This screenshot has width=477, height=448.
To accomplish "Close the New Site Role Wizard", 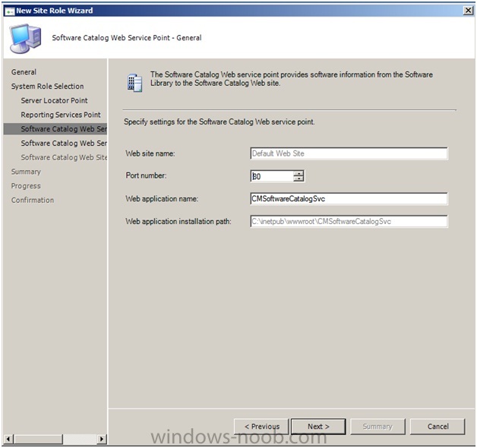I will [x=468, y=11].
